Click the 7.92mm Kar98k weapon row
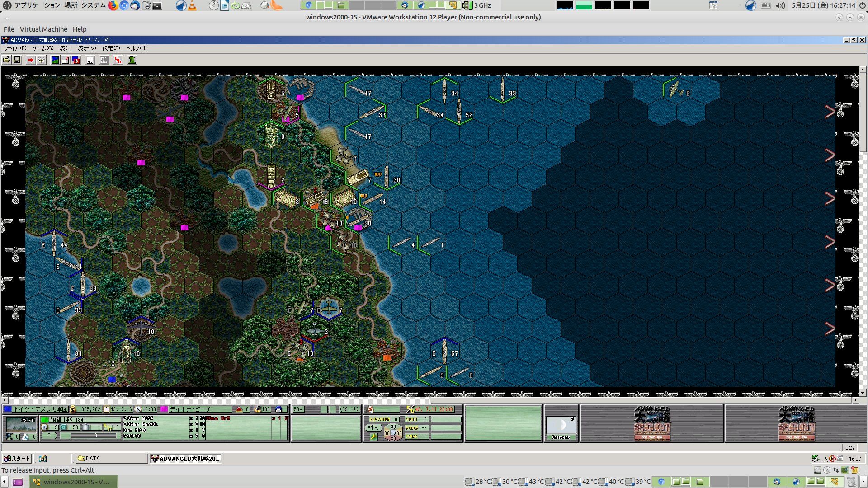Viewport: 868px width, 488px height. click(165, 424)
